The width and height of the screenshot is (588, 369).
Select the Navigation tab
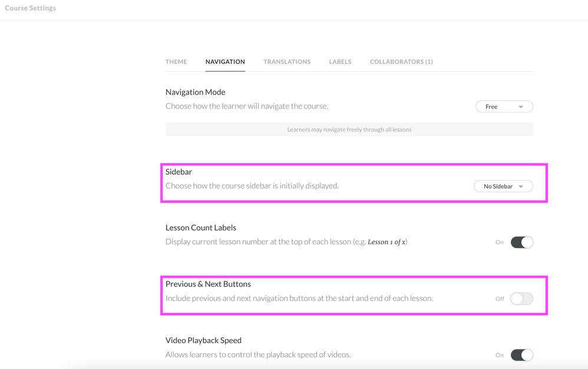click(225, 62)
